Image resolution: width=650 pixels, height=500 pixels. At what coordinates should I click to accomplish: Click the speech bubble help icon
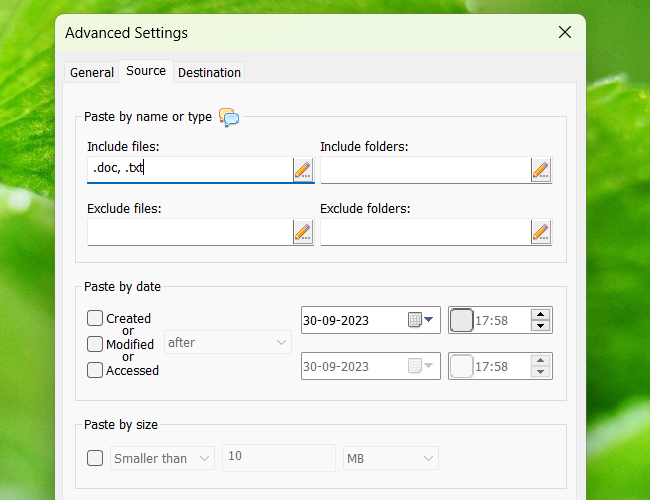click(229, 118)
